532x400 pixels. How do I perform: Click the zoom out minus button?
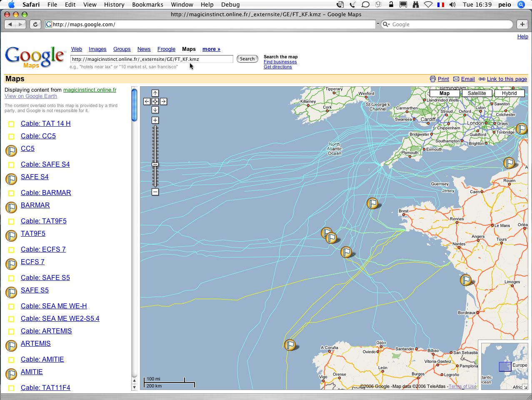[155, 192]
